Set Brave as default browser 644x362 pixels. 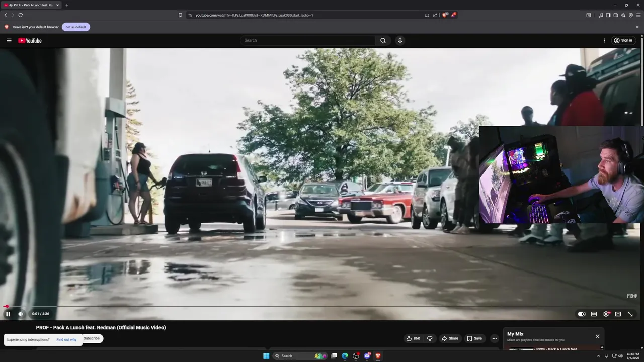point(76,27)
